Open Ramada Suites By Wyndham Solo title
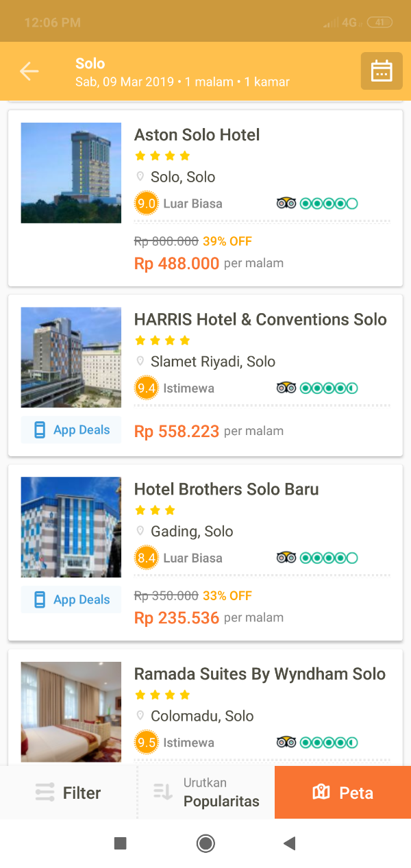Screen dimensions: 411x868 point(260,673)
